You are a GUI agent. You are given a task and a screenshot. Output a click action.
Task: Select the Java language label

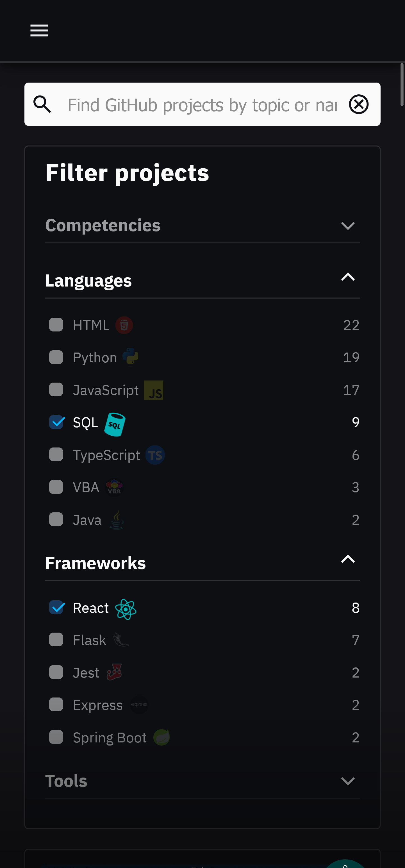pyautogui.click(x=87, y=520)
